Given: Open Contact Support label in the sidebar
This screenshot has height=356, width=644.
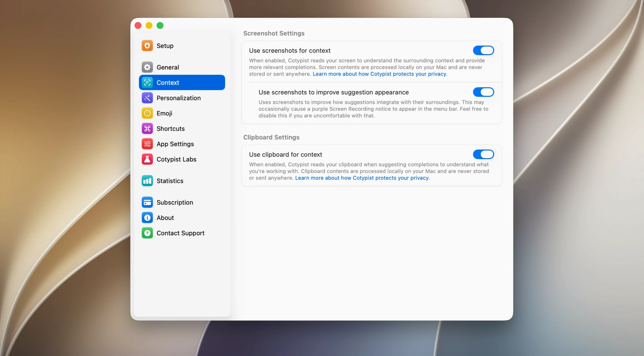Looking at the screenshot, I should pos(181,233).
